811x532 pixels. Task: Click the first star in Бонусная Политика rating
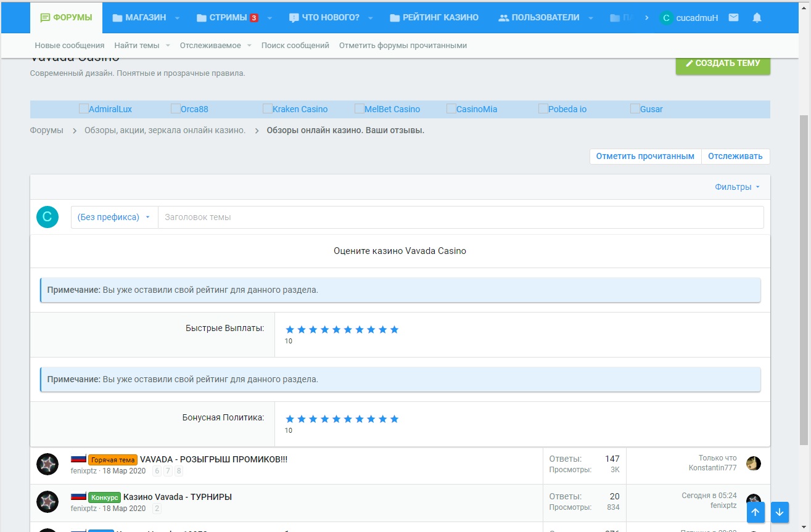(290, 419)
